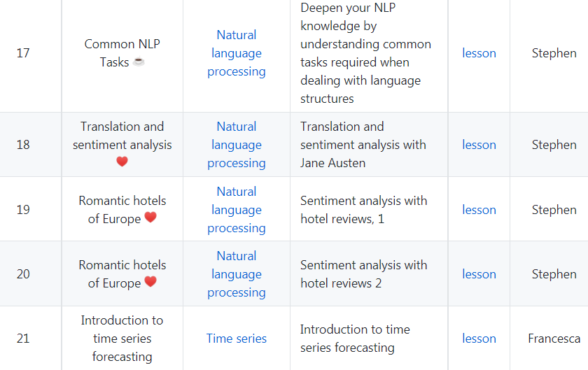The height and width of the screenshot is (370, 588).
Task: Select the Introduction to time series forecasting title
Action: pos(122,339)
